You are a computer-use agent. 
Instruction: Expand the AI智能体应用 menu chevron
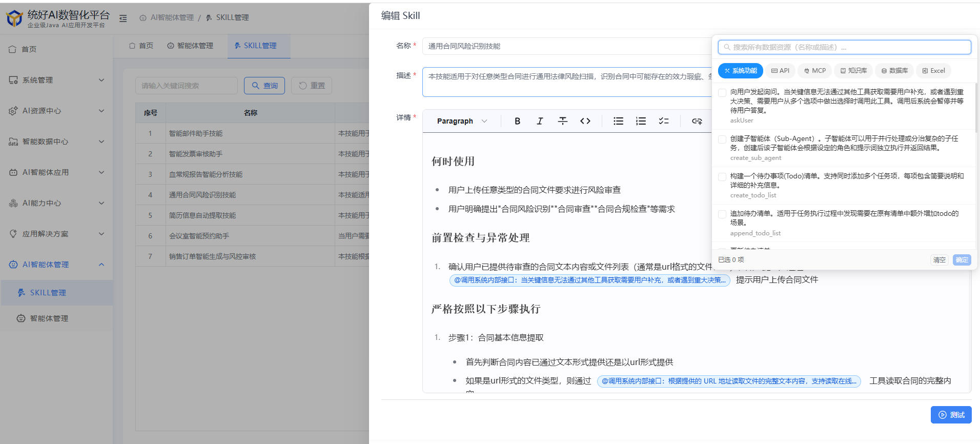point(101,172)
